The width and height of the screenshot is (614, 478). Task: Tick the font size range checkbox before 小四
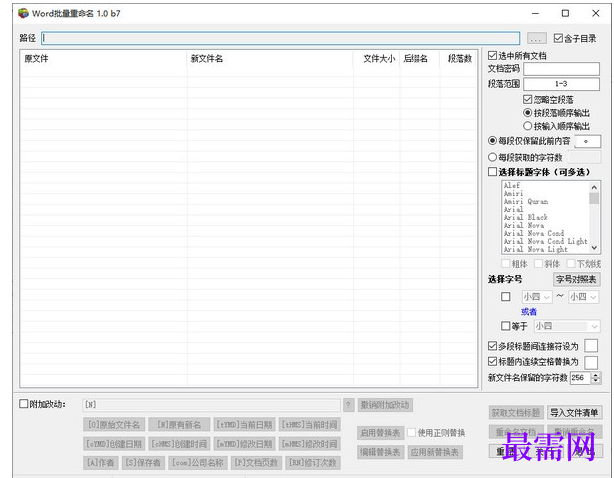pyautogui.click(x=506, y=297)
